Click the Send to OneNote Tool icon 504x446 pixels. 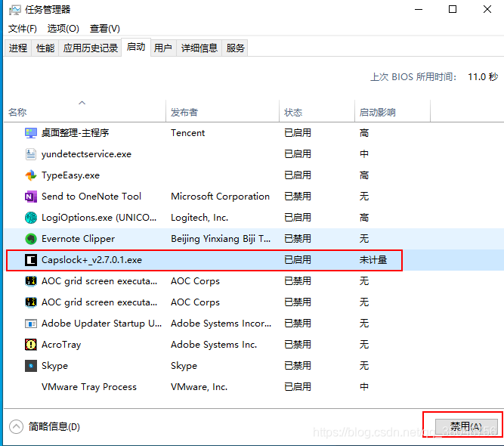pyautogui.click(x=31, y=197)
